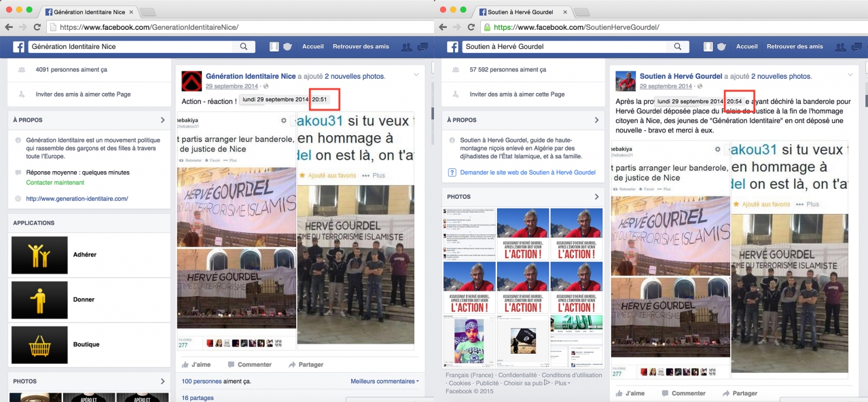Screen dimensions: 868x402
Task: Open messages icon in the right window
Action: pyautogui.click(x=856, y=47)
